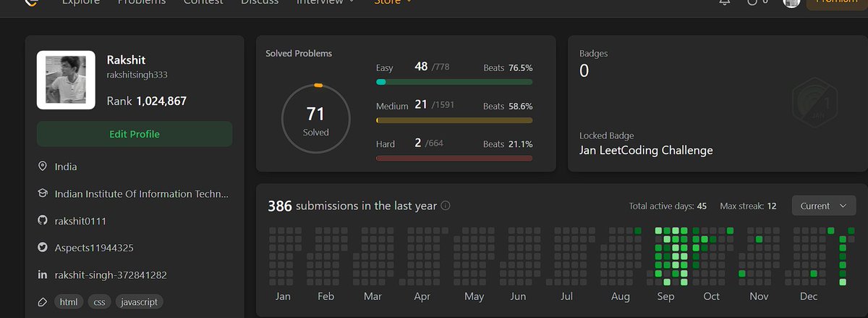
Task: Click the Hard solved progress bar
Action: point(454,158)
